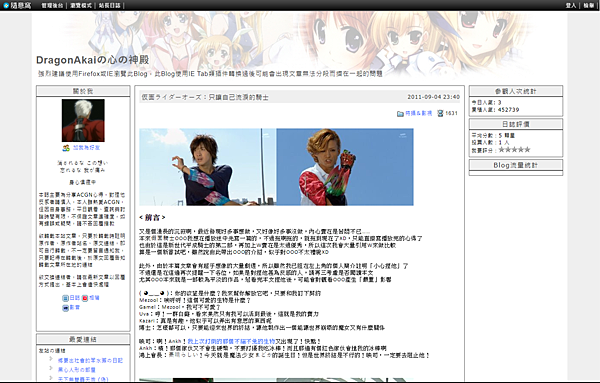The height and width of the screenshot is (383, 600).
Task: Open the 相簿 album link
Action: coord(94,298)
